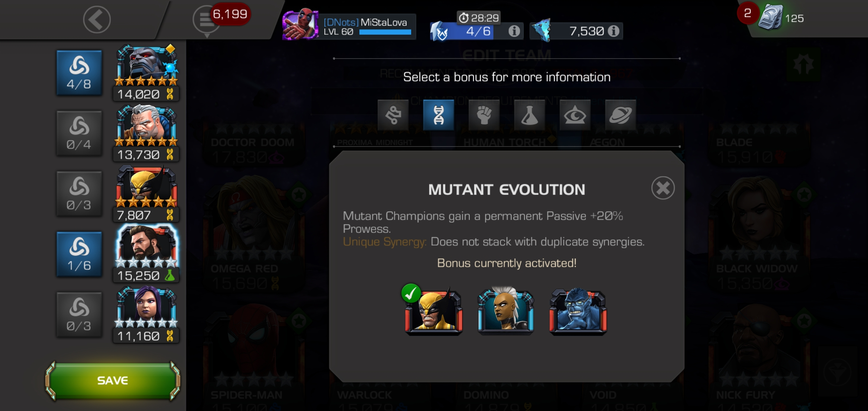
Task: Open the chat menu with 6,199 badge
Action: pyautogui.click(x=207, y=19)
